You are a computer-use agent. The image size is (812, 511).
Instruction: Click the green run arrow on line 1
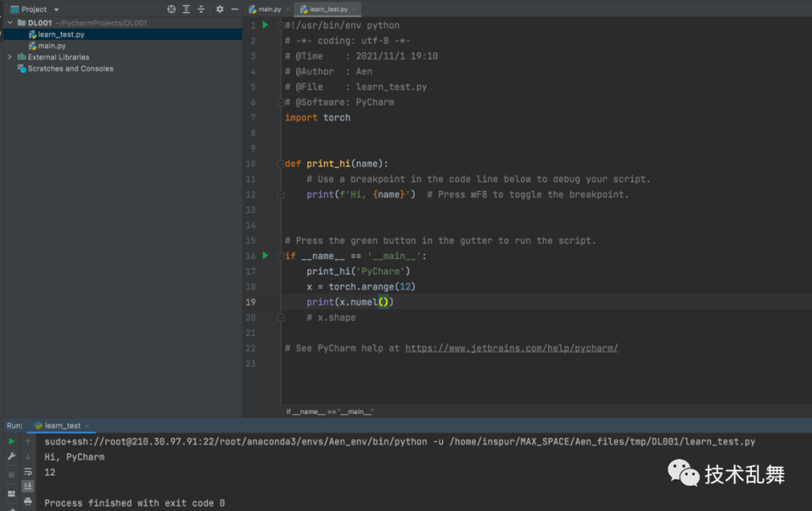pyautogui.click(x=265, y=25)
